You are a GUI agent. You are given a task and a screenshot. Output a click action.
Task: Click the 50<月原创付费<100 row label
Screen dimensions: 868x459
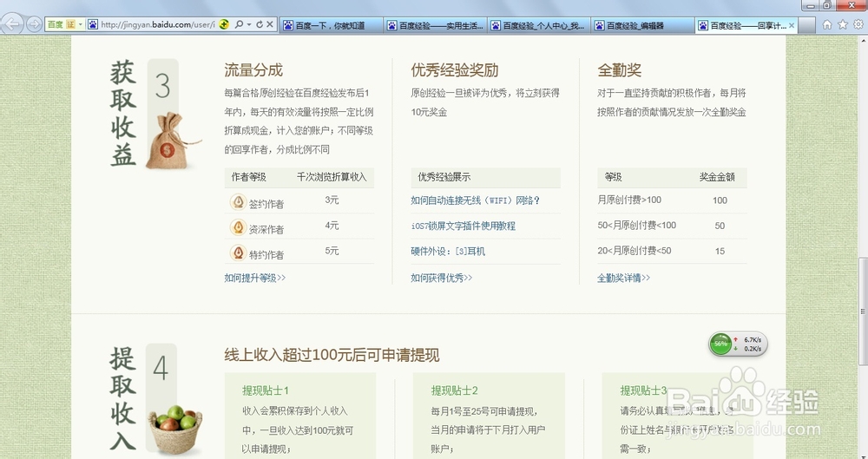click(x=636, y=226)
